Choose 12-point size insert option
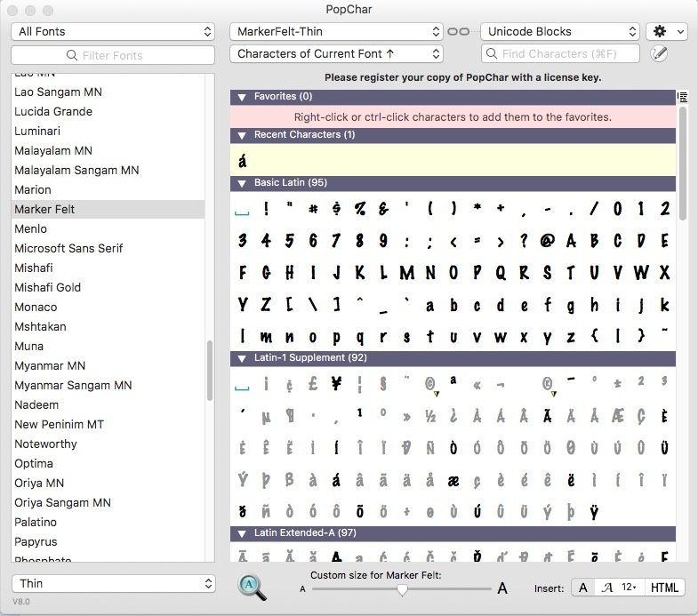 point(630,588)
